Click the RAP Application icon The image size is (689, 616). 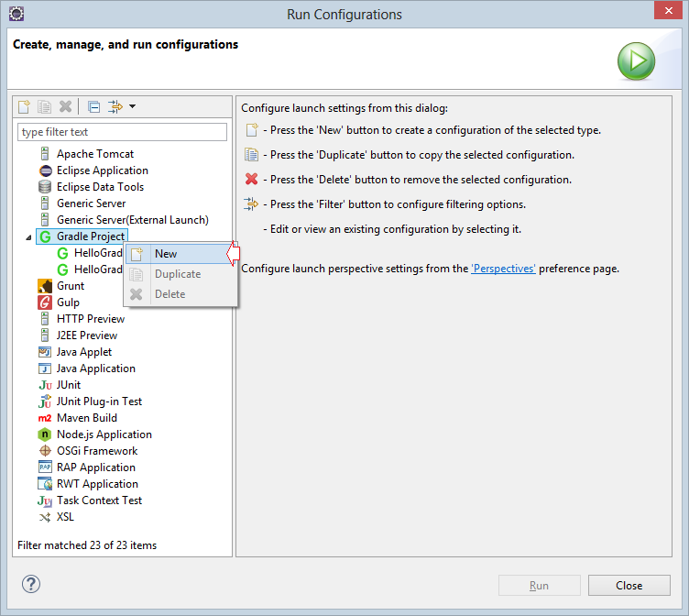point(45,467)
